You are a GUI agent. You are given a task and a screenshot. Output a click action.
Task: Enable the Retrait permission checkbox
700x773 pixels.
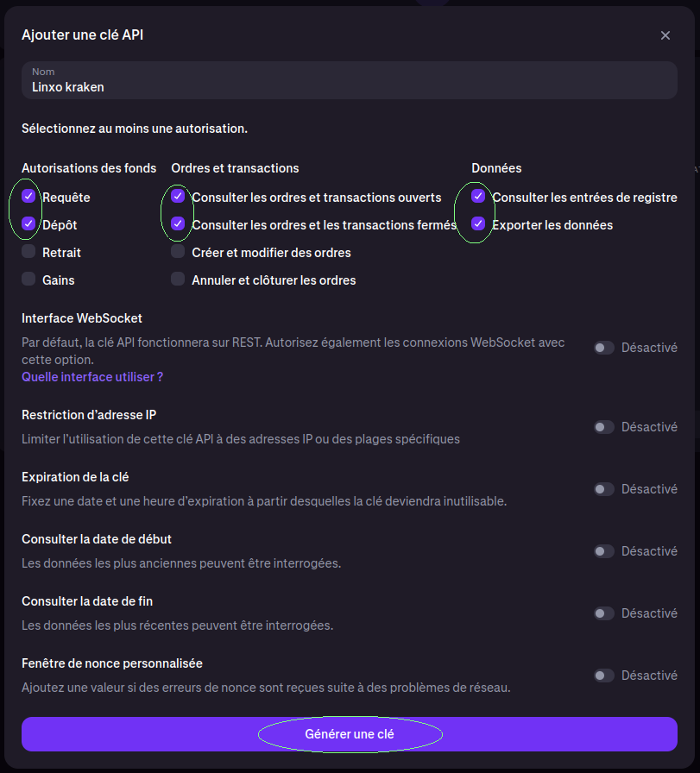click(x=28, y=251)
